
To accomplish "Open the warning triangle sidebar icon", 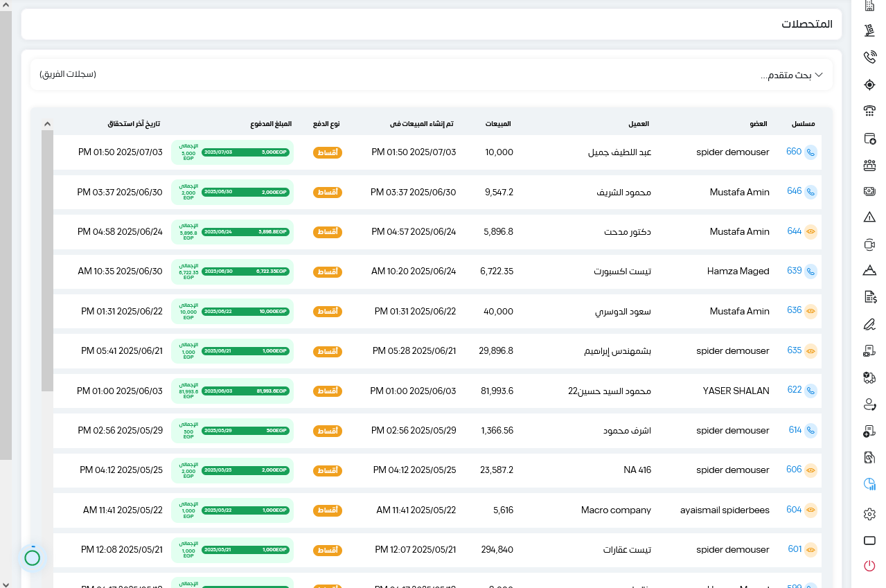I will click(870, 217).
